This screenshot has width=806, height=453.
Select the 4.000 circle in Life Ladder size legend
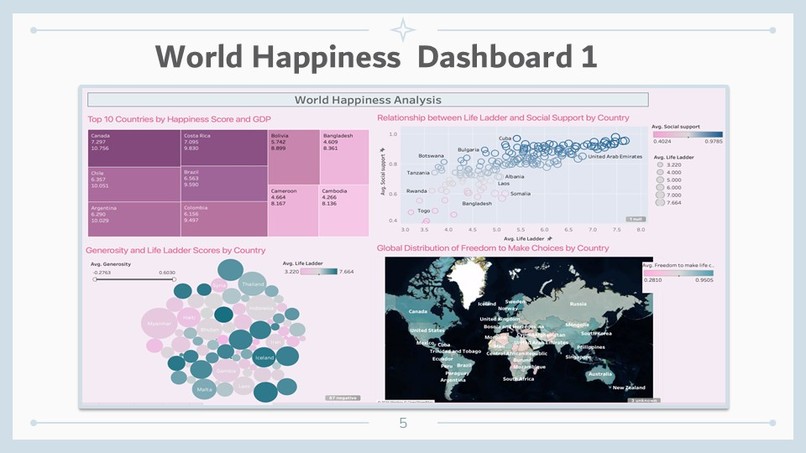(660, 172)
